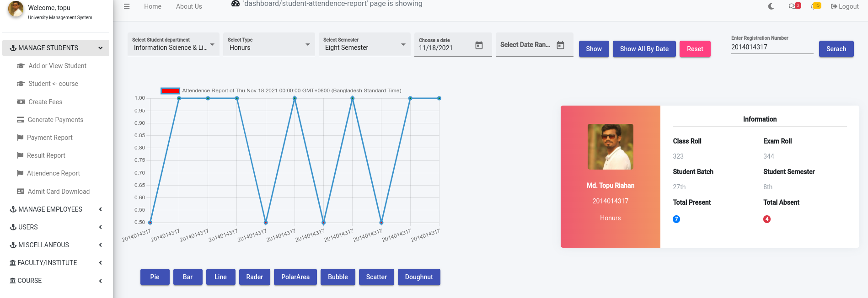Switch chart to Bubble
The image size is (868, 298).
coord(338,277)
